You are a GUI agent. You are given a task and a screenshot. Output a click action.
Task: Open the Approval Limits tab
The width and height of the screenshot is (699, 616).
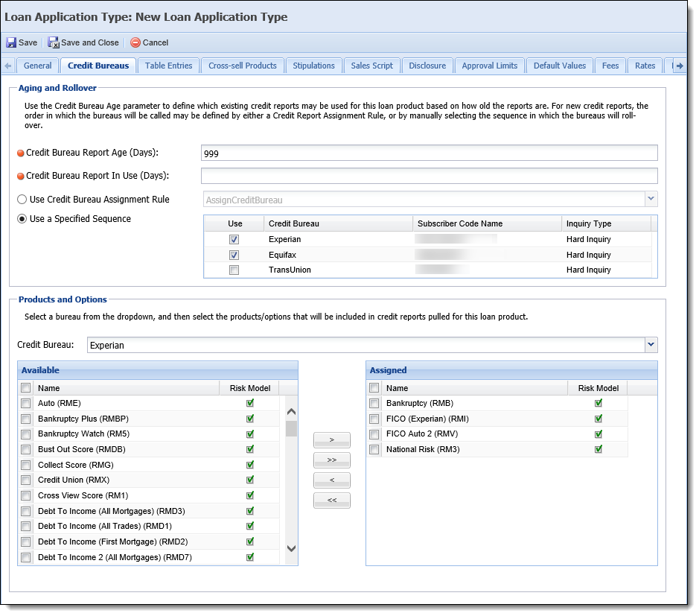point(490,66)
